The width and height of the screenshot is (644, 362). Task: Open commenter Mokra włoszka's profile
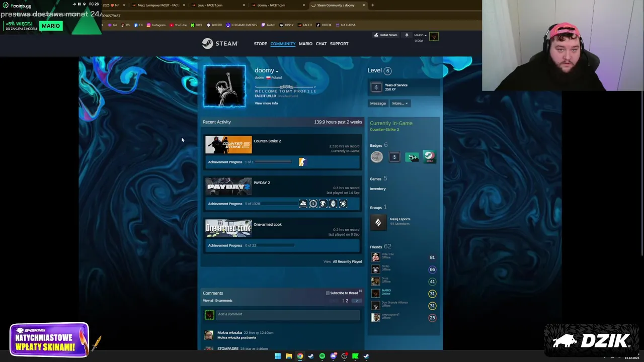pyautogui.click(x=229, y=332)
